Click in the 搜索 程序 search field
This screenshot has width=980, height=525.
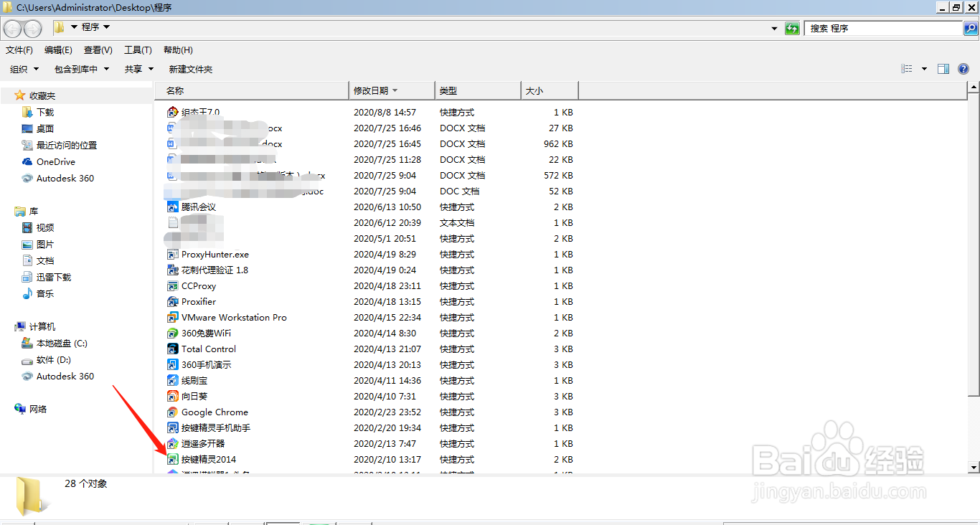(x=884, y=28)
